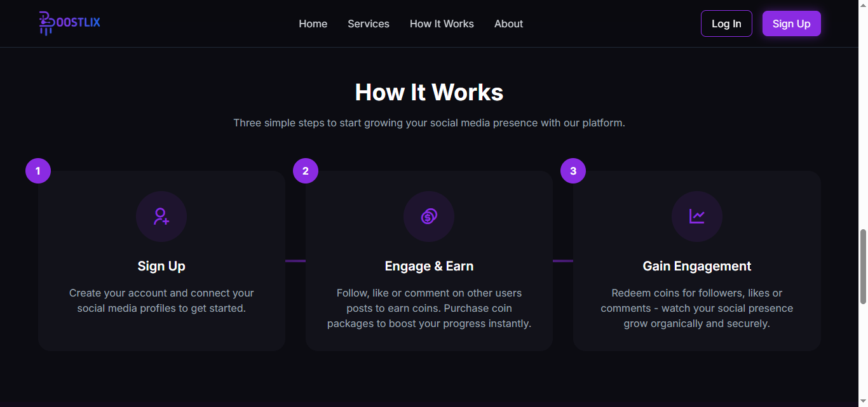Navigate to How It Works in navbar
The image size is (868, 407).
pyautogui.click(x=442, y=23)
